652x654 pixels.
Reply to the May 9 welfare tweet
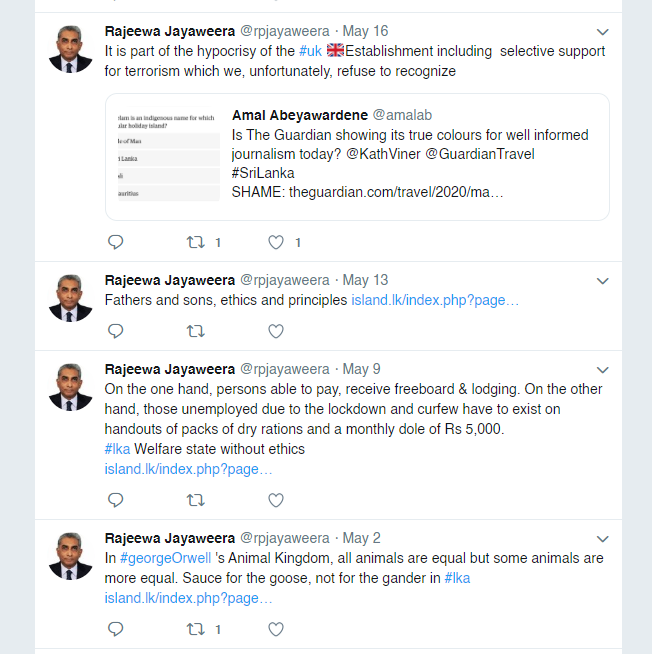[116, 500]
